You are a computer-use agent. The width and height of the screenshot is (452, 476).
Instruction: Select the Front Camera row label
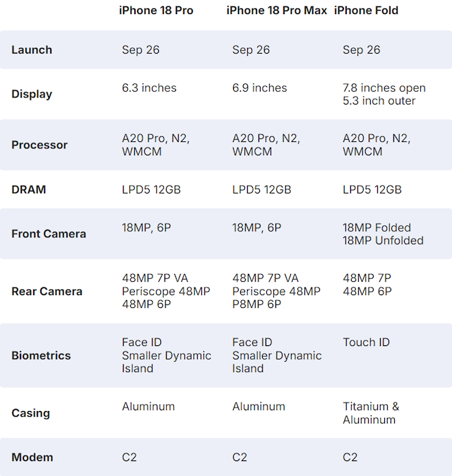[x=49, y=234]
